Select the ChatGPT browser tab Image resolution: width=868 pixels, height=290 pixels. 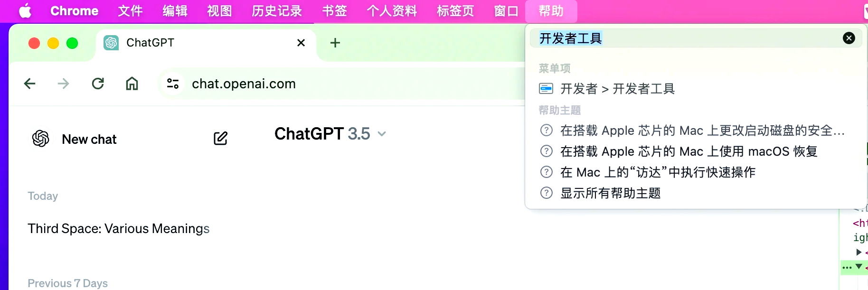coord(206,43)
